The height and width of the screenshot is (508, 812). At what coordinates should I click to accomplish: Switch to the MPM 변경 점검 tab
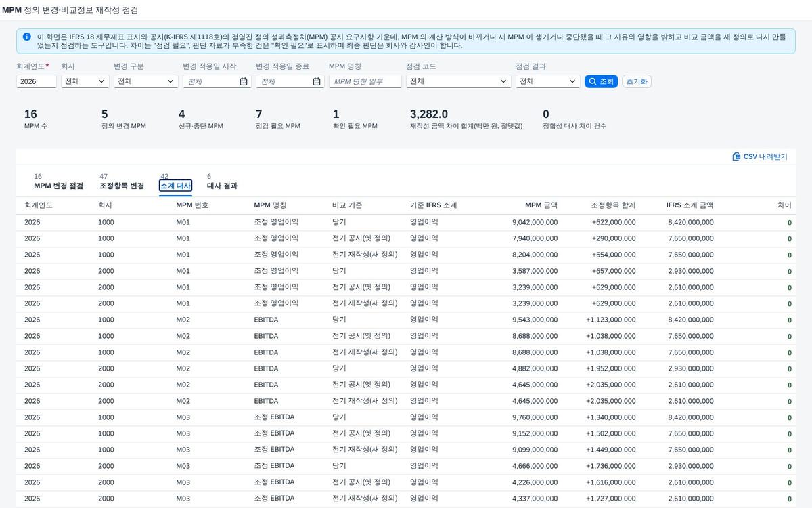[58, 182]
